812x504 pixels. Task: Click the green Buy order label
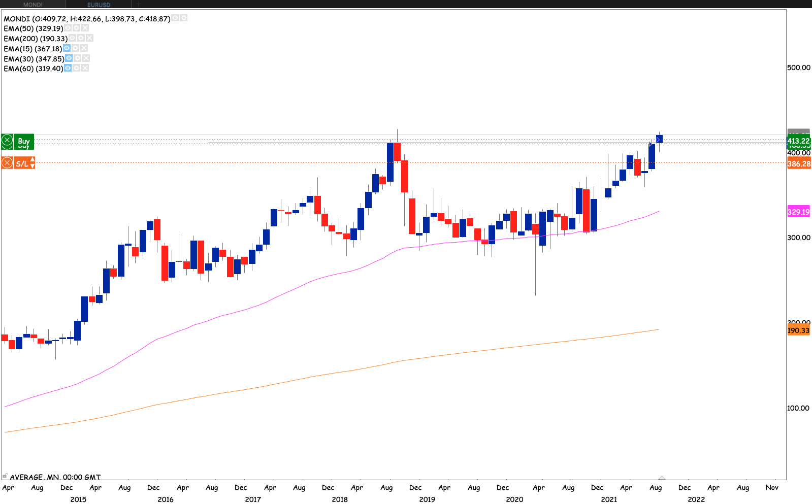(24, 141)
